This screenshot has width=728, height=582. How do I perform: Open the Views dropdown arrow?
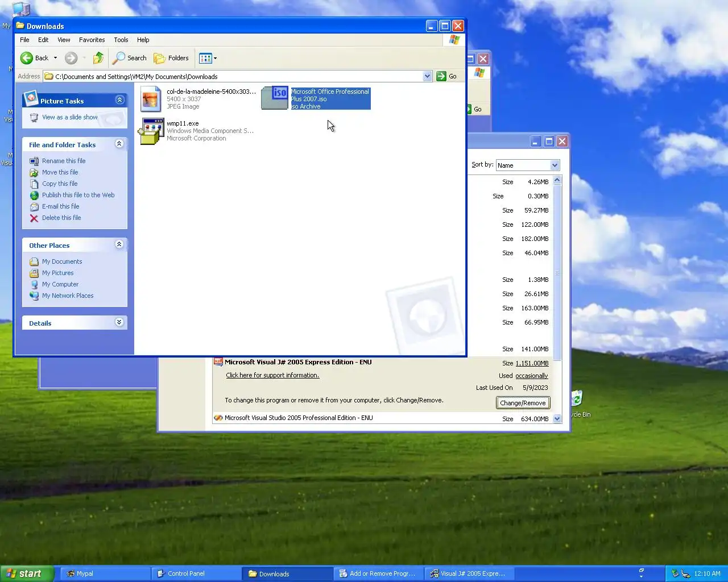215,58
